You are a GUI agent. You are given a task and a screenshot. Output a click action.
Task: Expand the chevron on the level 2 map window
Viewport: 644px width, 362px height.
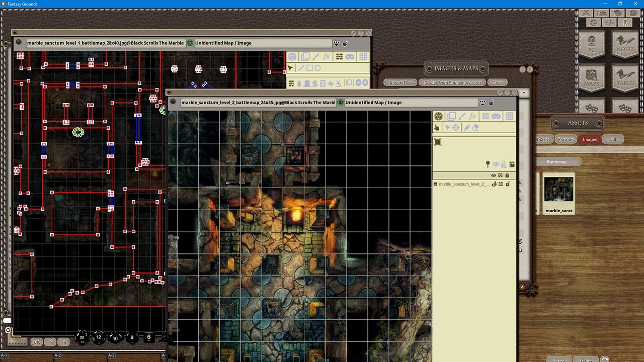click(x=523, y=93)
